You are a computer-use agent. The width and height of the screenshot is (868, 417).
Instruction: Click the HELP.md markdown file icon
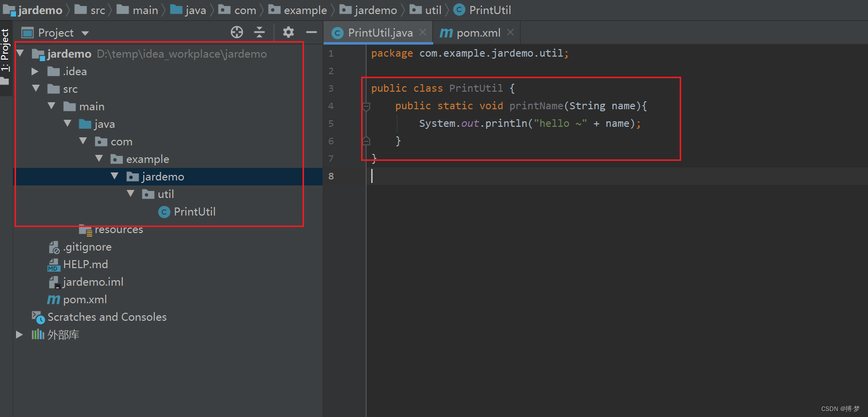click(x=54, y=265)
